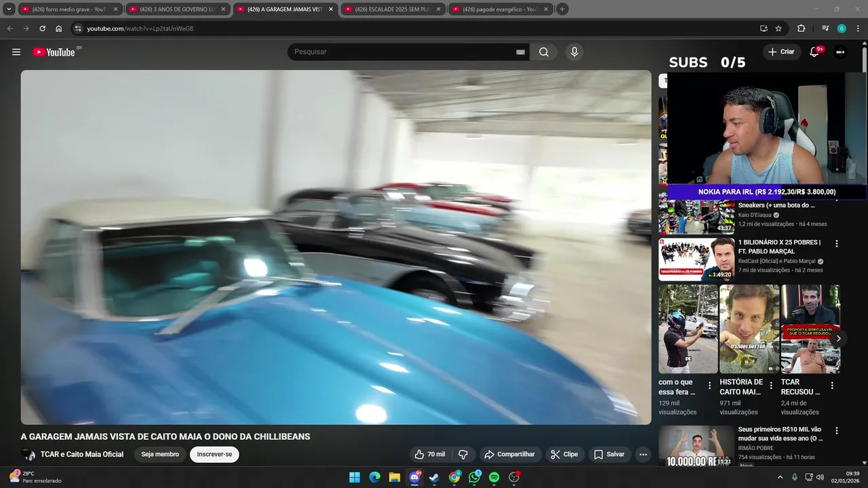Share video with Compartilhar button
This screenshot has height=488, width=868.
click(510, 454)
